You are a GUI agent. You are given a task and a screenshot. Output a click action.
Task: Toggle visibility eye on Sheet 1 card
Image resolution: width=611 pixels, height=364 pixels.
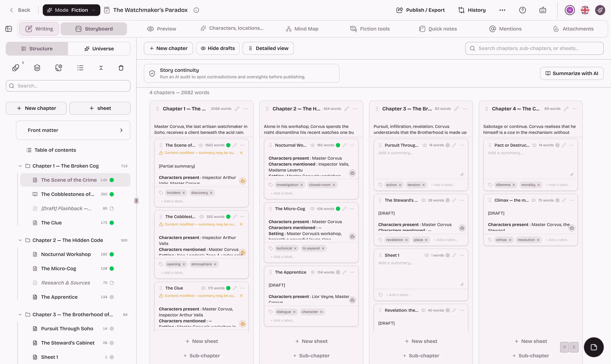point(427,255)
